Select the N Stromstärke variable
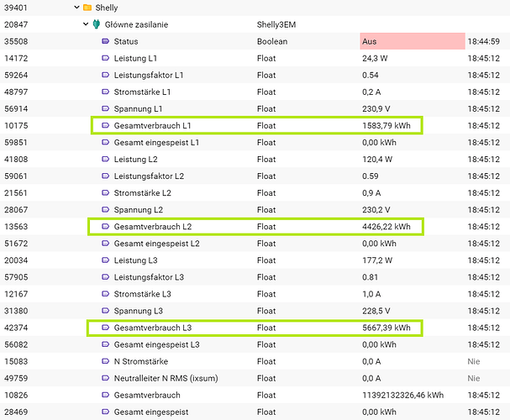This screenshot has height=420, width=510. pyautogui.click(x=141, y=361)
